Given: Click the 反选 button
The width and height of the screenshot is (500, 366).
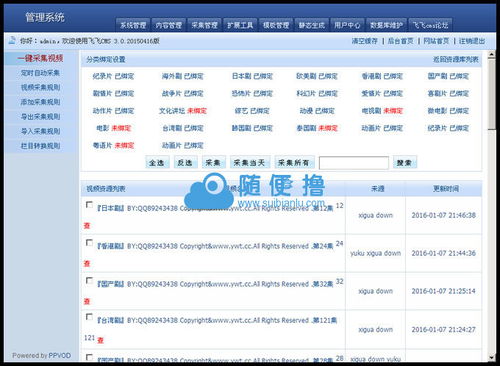Looking at the screenshot, I should tap(185, 162).
